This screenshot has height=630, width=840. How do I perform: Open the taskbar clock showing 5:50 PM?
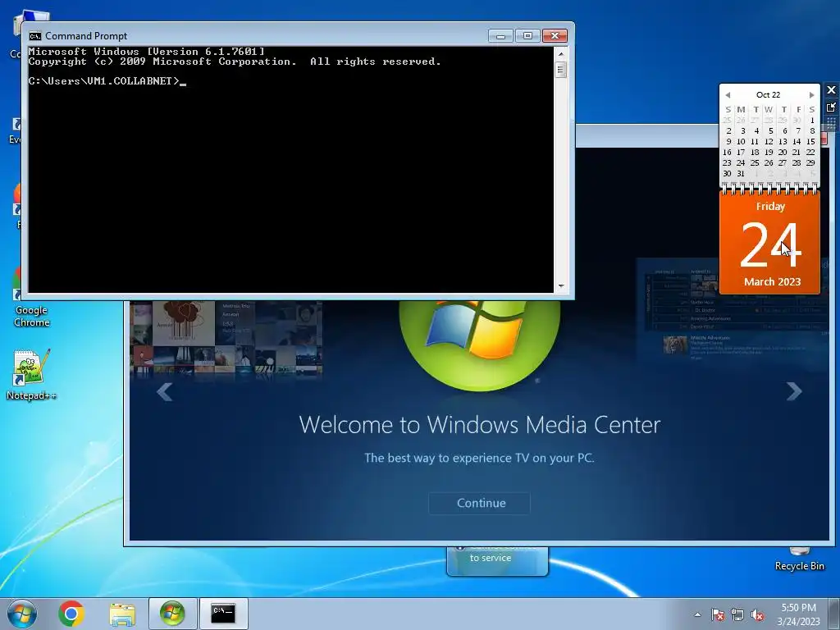(x=798, y=614)
